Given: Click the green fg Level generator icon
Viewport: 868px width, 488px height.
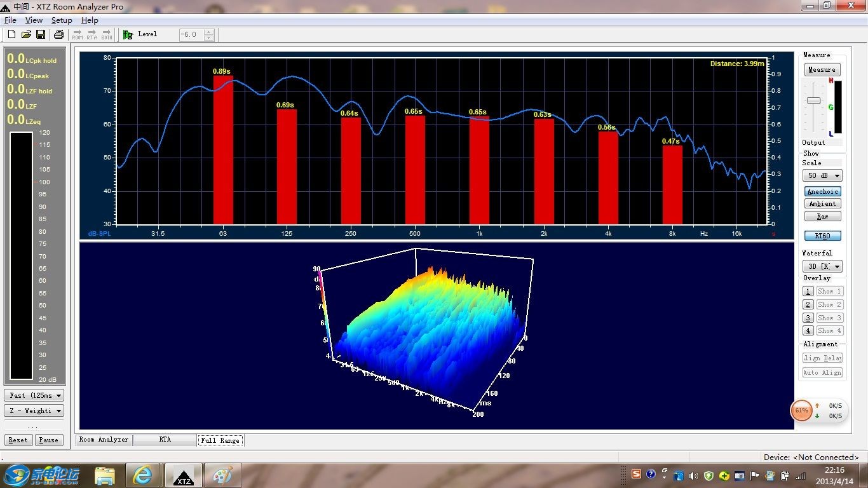Looking at the screenshot, I should [128, 34].
